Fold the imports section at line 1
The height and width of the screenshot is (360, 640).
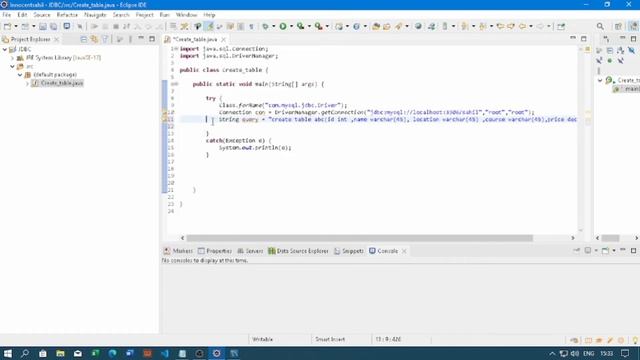pos(176,49)
